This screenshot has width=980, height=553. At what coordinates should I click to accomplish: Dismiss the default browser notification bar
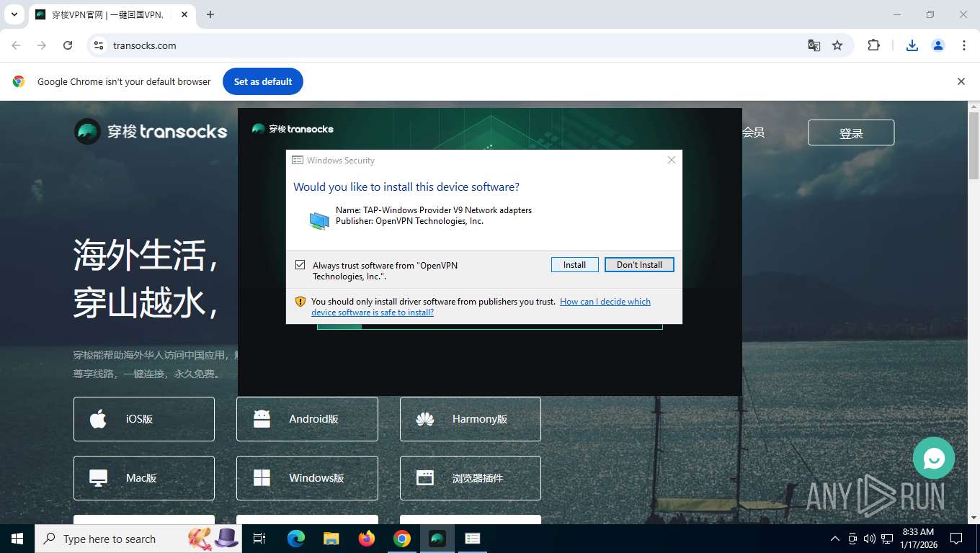[961, 81]
